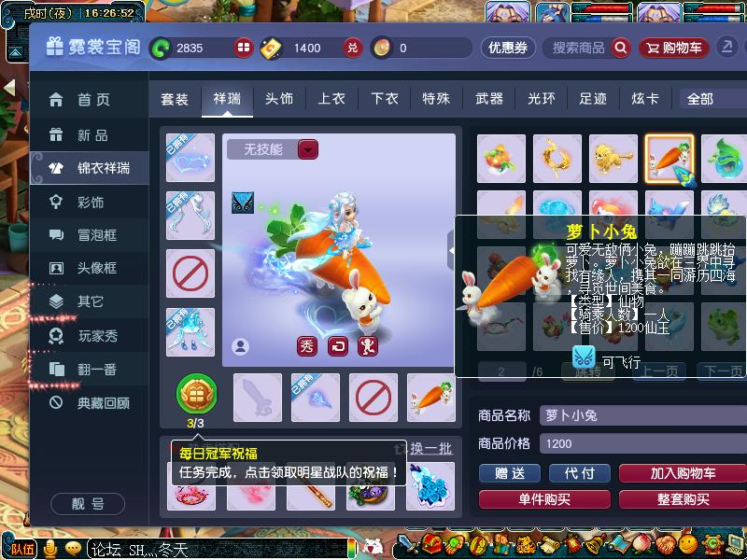Click the 商品价格 field showing 1200
747x560 pixels.
point(643,444)
